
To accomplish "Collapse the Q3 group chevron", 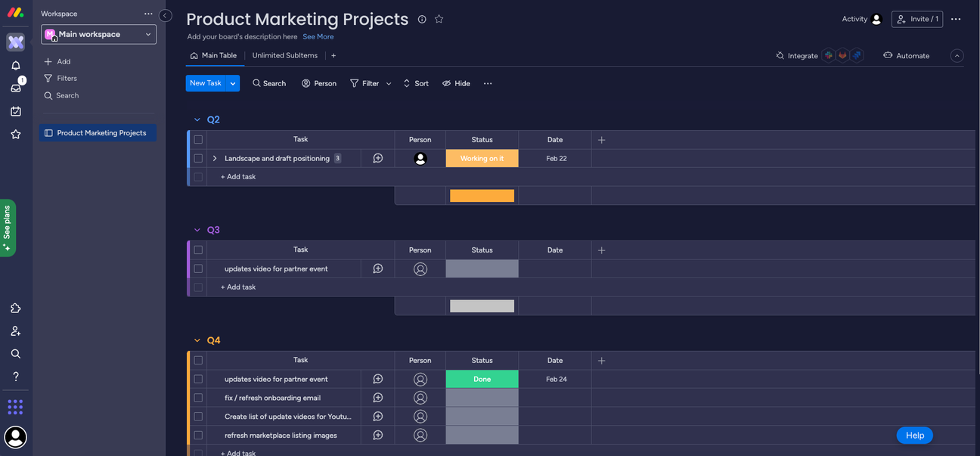I will point(197,229).
